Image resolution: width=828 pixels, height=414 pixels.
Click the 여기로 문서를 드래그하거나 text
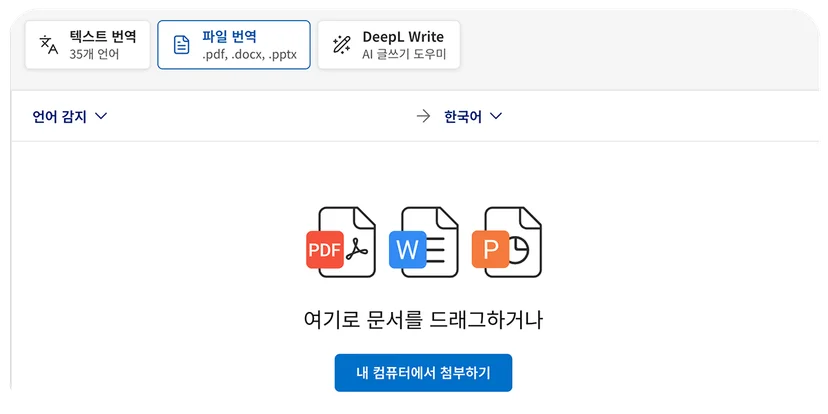click(424, 320)
